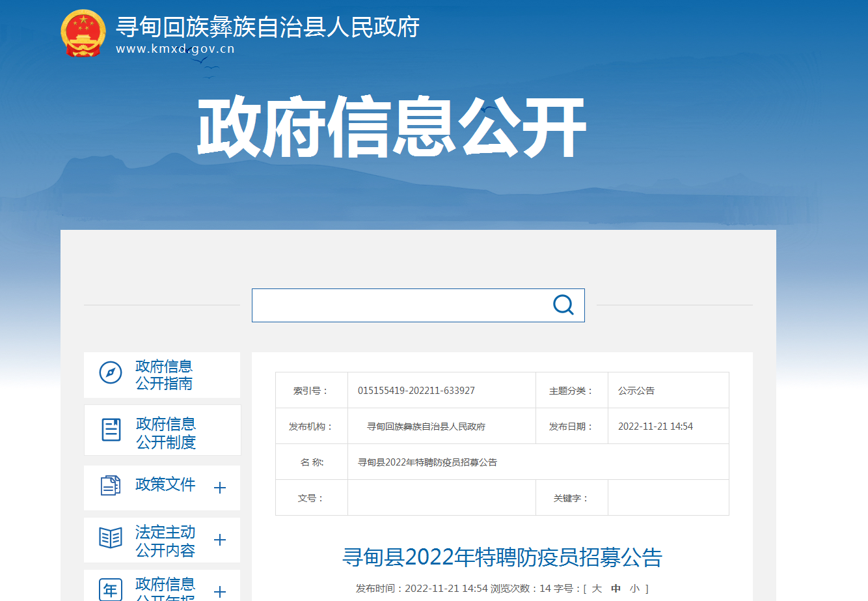Click the site title 寻甸回族彝族自治县人民政府
The width and height of the screenshot is (868, 601).
[x=267, y=27]
